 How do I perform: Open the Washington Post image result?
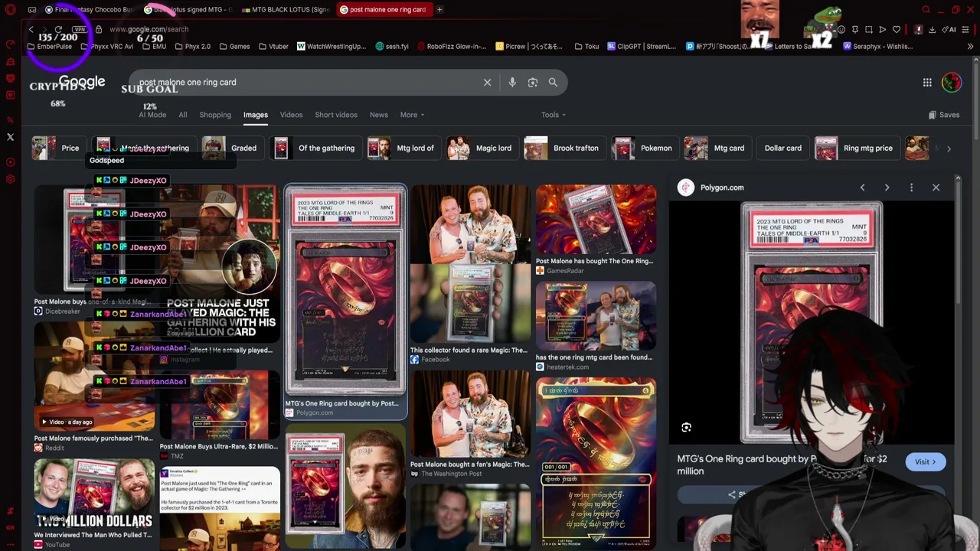tap(470, 414)
